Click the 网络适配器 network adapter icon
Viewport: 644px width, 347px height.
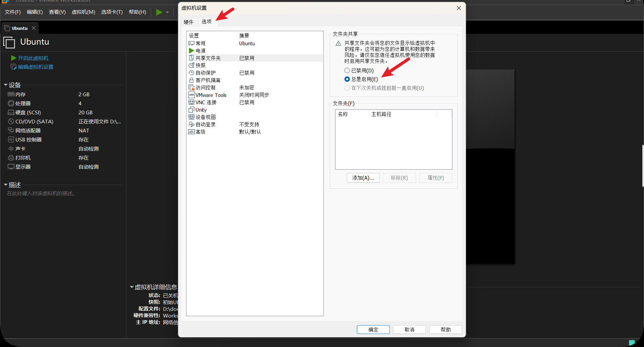[x=11, y=130]
